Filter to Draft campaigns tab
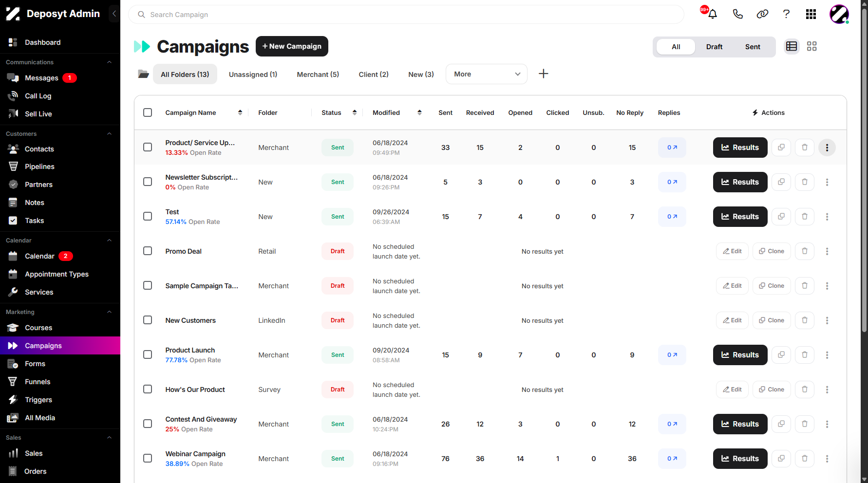 point(714,47)
